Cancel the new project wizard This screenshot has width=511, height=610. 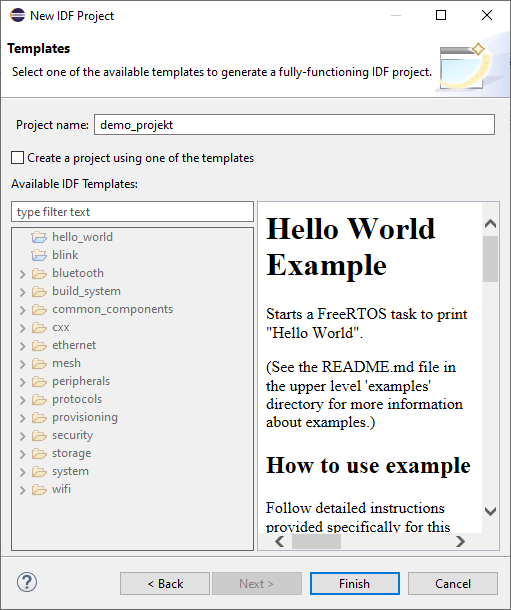coord(453,584)
